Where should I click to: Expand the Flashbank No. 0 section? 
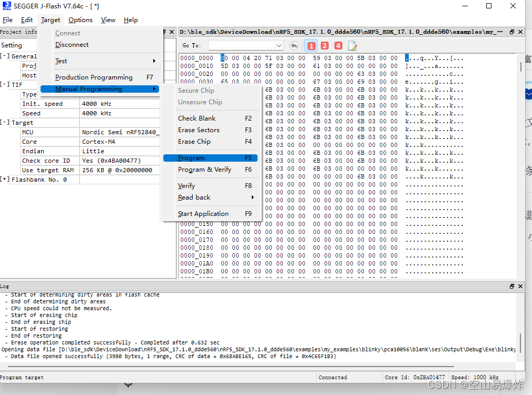(x=4, y=180)
